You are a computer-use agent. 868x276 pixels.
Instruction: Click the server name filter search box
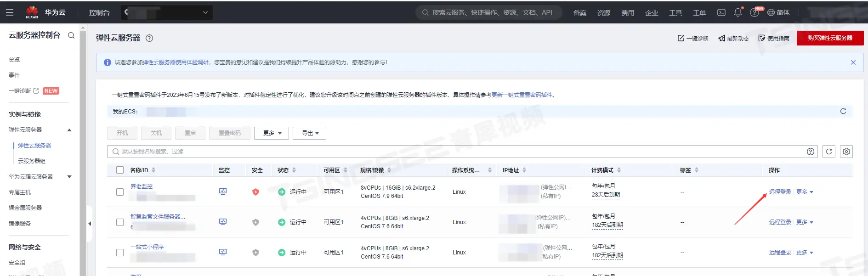click(x=462, y=152)
